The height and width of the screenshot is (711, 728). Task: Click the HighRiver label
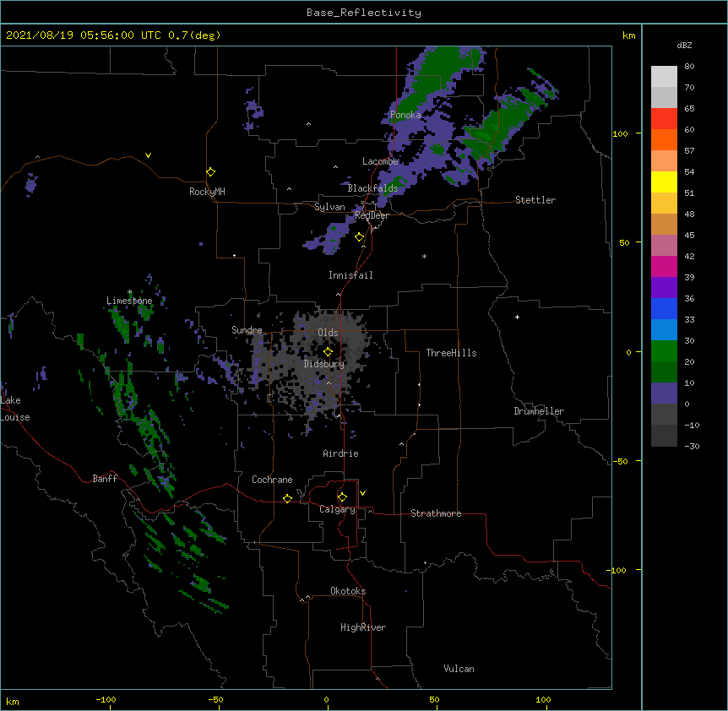click(x=363, y=627)
